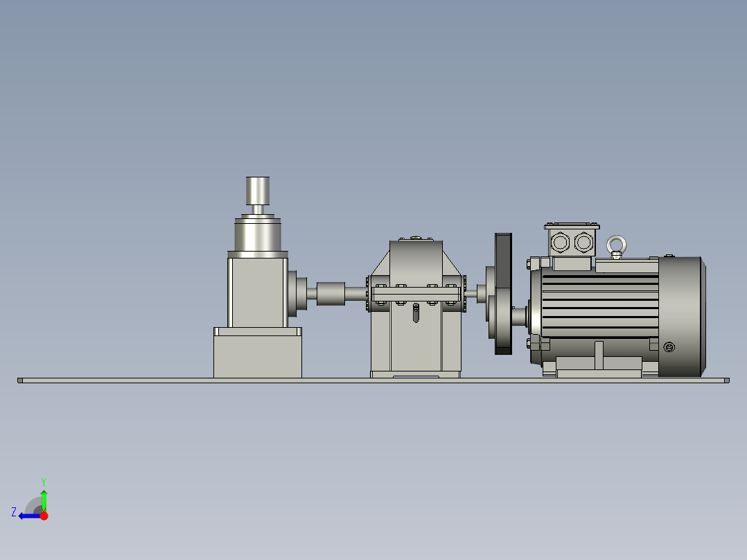Select the central gearbox housing
747x560 pixels.
(416, 308)
